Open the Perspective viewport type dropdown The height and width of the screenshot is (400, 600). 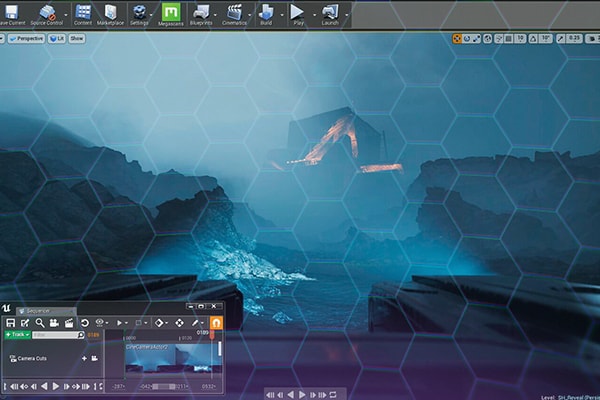(30, 38)
